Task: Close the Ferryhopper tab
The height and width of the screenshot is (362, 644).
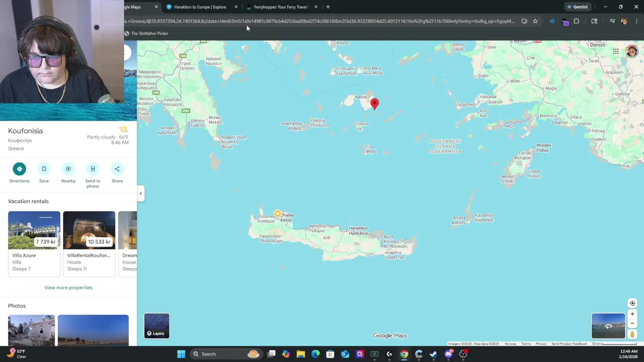Action: click(x=316, y=7)
